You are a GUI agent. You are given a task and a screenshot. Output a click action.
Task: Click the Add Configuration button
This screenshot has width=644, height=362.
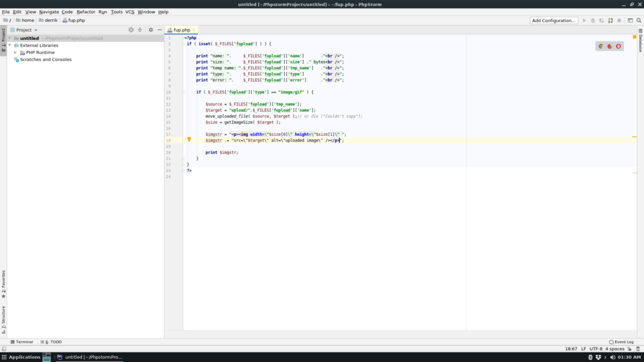(554, 20)
